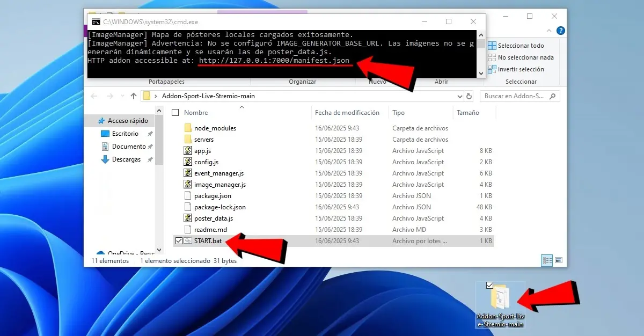Click the Explorer help question mark icon
This screenshot has width=644, height=336.
pos(560,31)
